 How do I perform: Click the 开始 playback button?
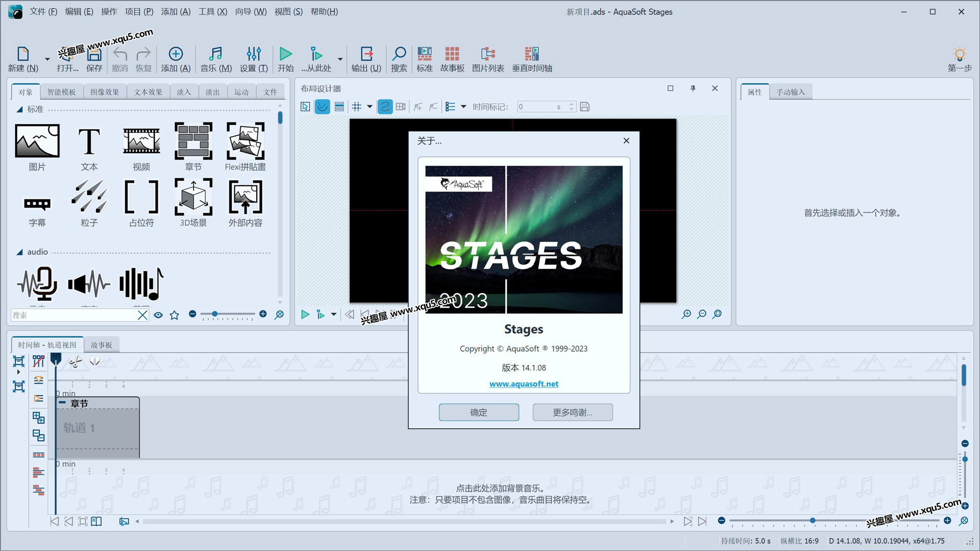pos(285,58)
